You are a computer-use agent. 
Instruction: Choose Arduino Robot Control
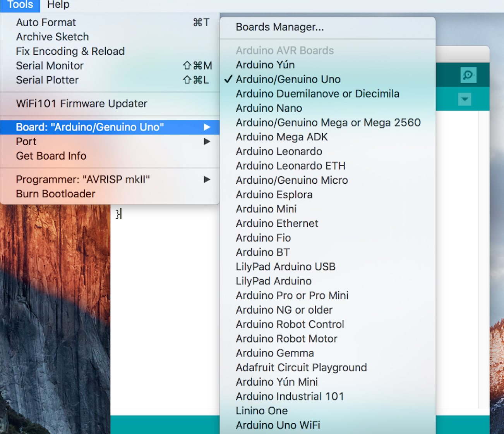point(327,324)
